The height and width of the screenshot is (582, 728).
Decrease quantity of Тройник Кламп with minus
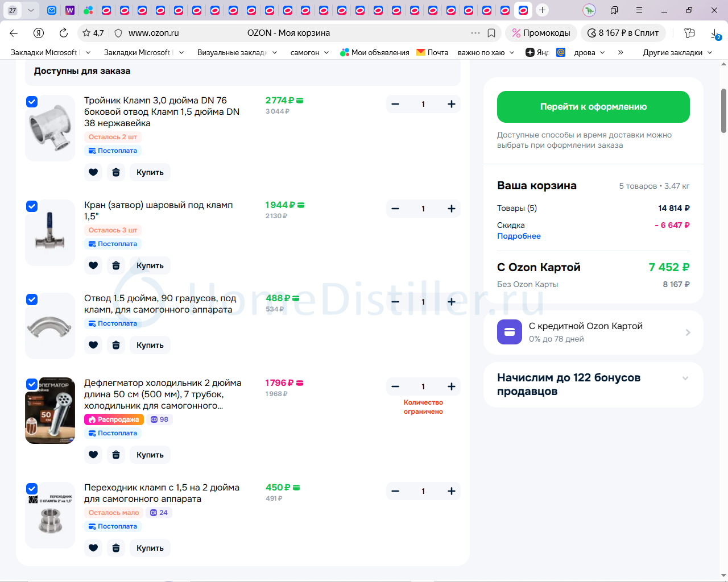click(x=395, y=104)
